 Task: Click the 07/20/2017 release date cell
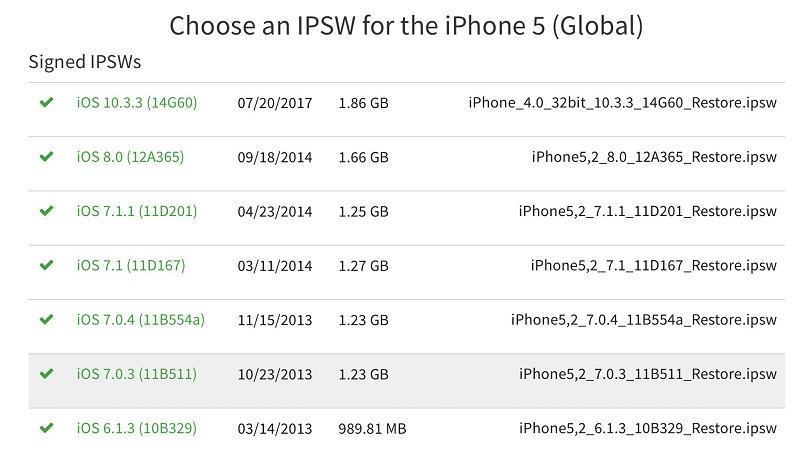click(x=275, y=103)
